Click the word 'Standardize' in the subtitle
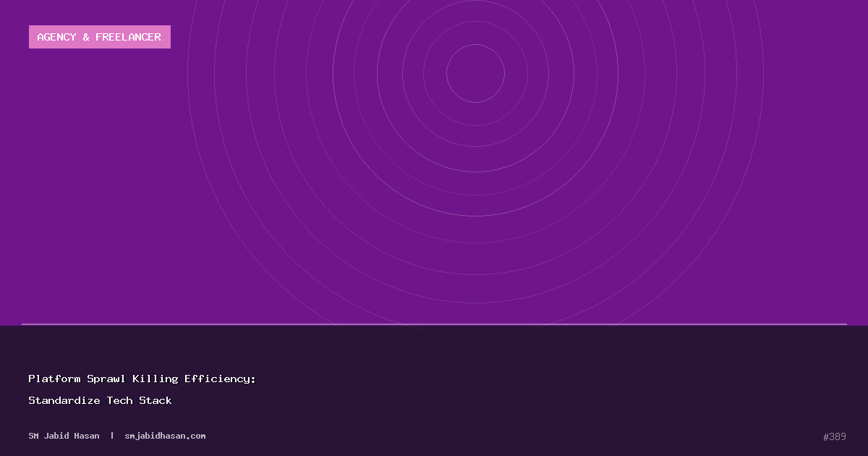868x456 pixels. point(64,400)
